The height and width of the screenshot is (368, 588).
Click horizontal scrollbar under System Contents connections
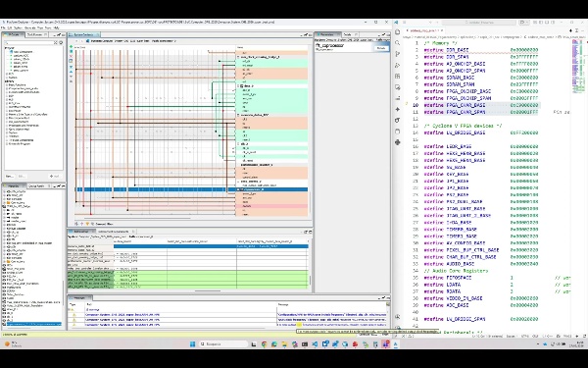tap(137, 218)
